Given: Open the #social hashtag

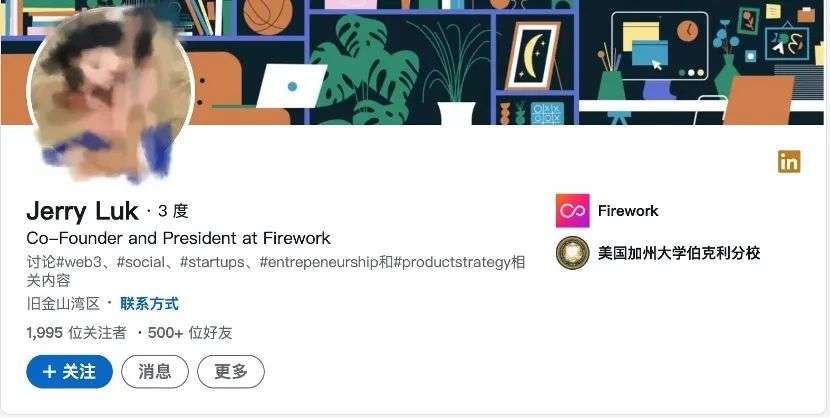Looking at the screenshot, I should [x=141, y=262].
